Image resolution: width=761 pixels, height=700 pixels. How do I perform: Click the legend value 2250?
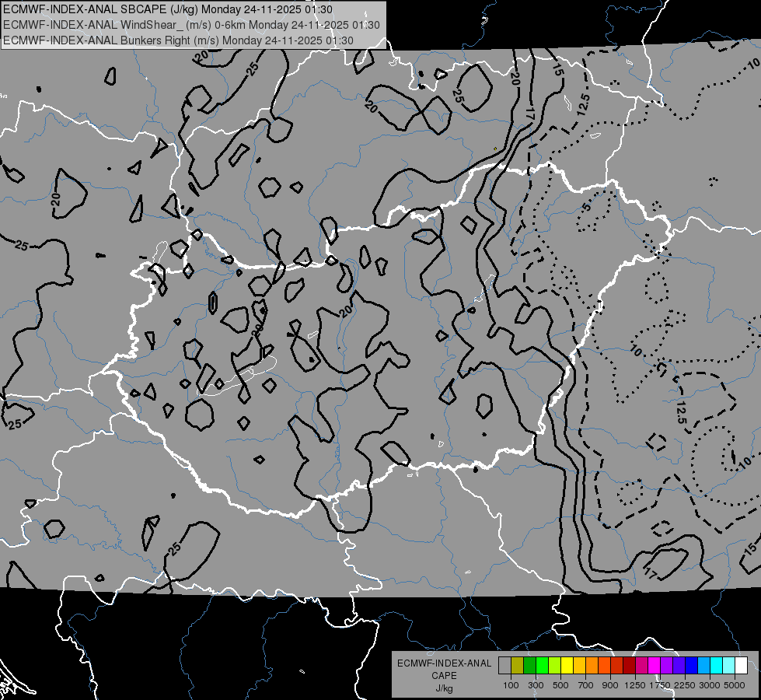pos(686,685)
